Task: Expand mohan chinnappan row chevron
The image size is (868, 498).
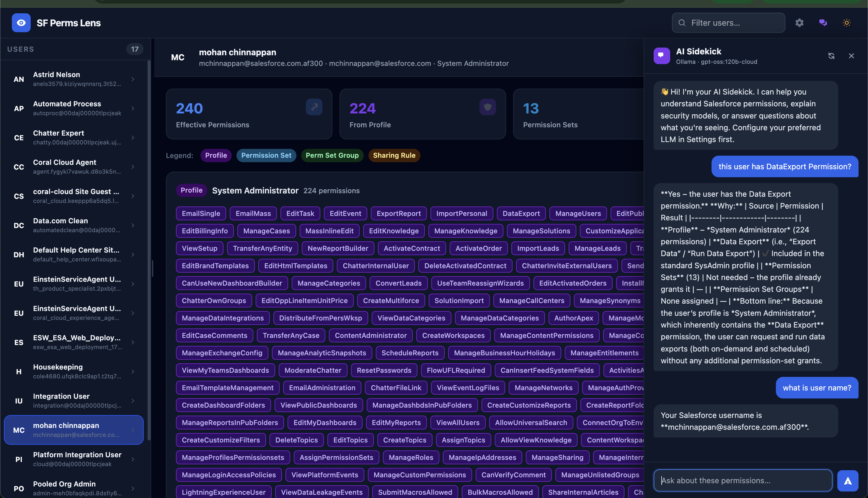Action: [133, 430]
